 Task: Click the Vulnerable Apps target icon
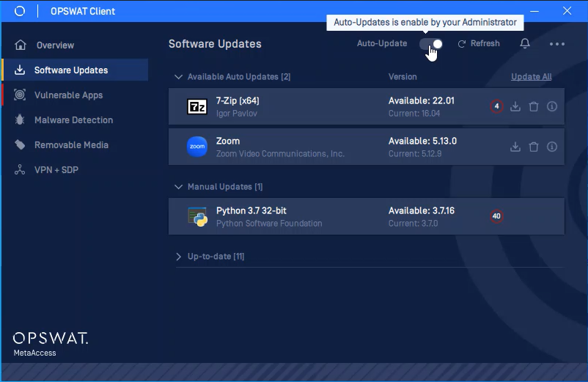tap(20, 95)
